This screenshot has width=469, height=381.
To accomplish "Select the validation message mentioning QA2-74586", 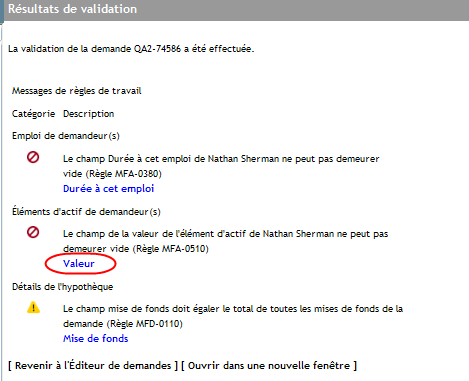I will [x=131, y=49].
